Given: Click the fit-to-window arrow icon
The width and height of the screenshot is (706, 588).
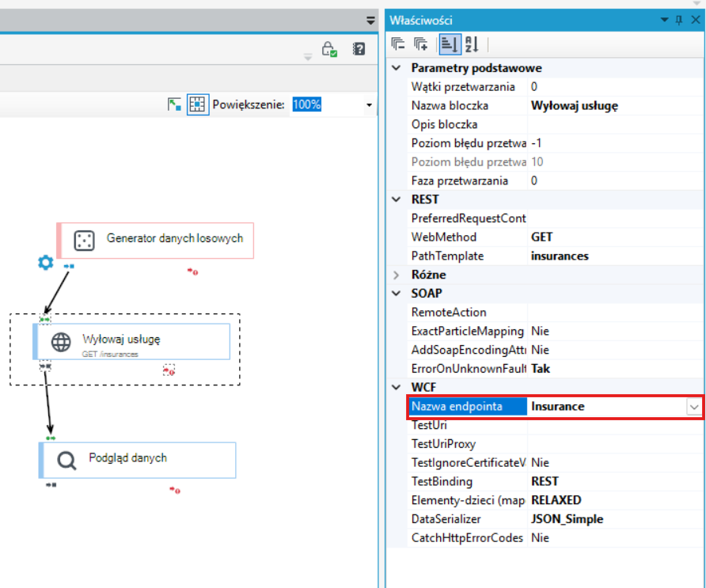Looking at the screenshot, I should (x=174, y=104).
